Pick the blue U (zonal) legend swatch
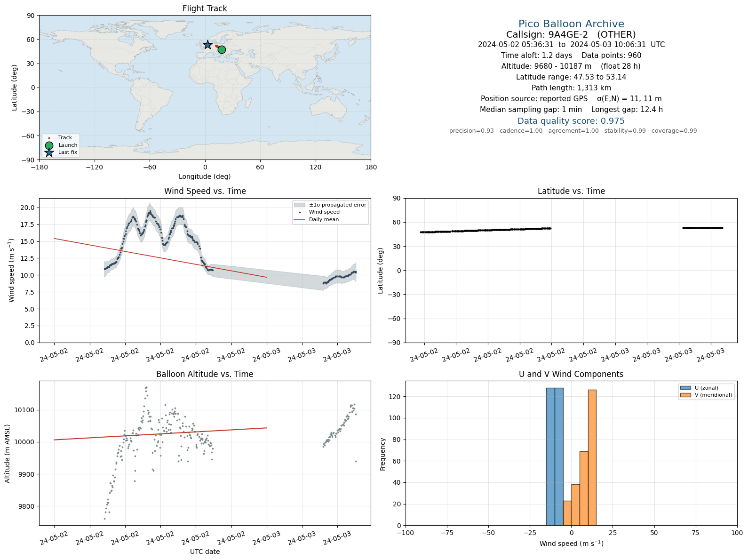Image resolution: width=748 pixels, height=560 pixels. tap(685, 388)
